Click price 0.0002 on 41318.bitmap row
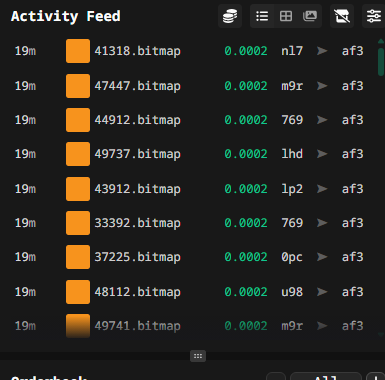385x380 pixels. 246,51
